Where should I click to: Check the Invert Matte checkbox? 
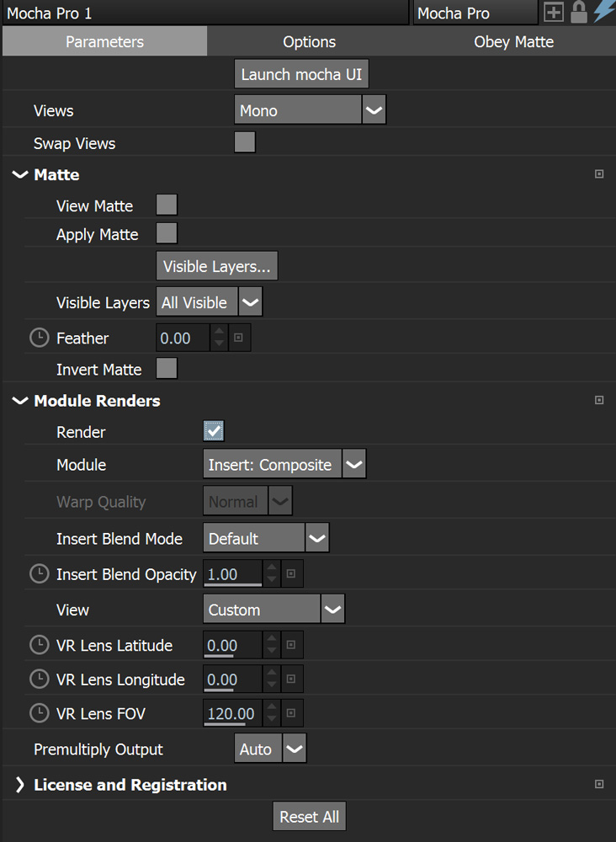[167, 369]
